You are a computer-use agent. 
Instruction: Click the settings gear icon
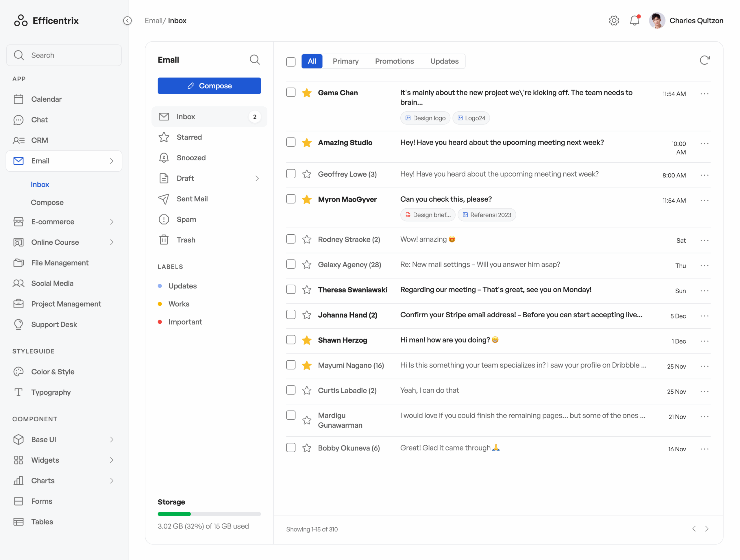614,21
